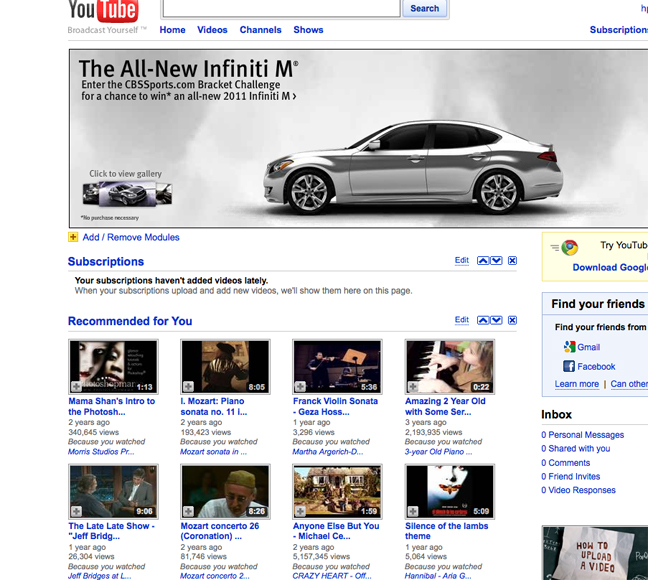The image size is (648, 580).
Task: Click 'Anyone Else But You - Michael Ce...' title
Action: pyautogui.click(x=336, y=531)
